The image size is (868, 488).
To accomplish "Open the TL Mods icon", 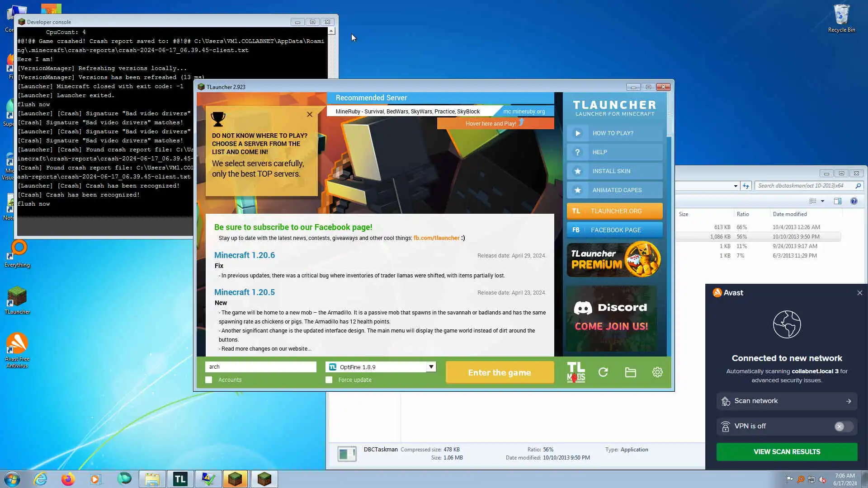I will (576, 372).
